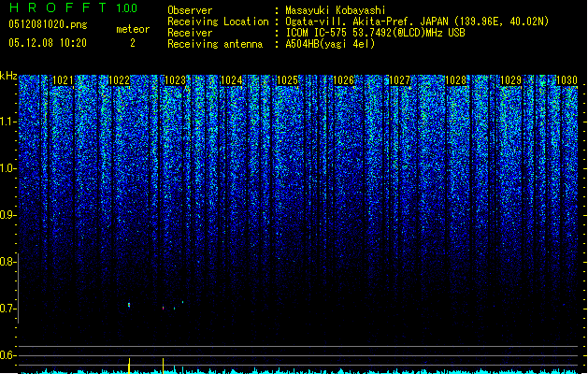Click the Receiving antenna label
Screen dimensions: 588x374
point(215,44)
